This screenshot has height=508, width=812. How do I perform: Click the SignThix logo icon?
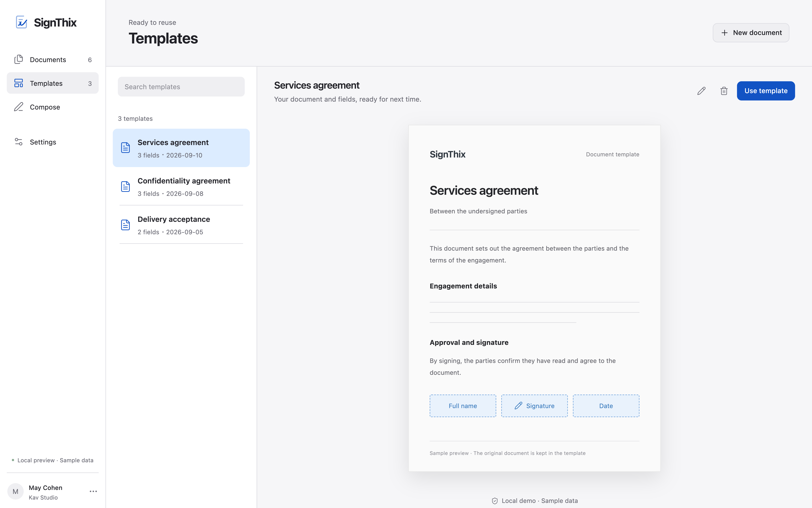coord(21,22)
